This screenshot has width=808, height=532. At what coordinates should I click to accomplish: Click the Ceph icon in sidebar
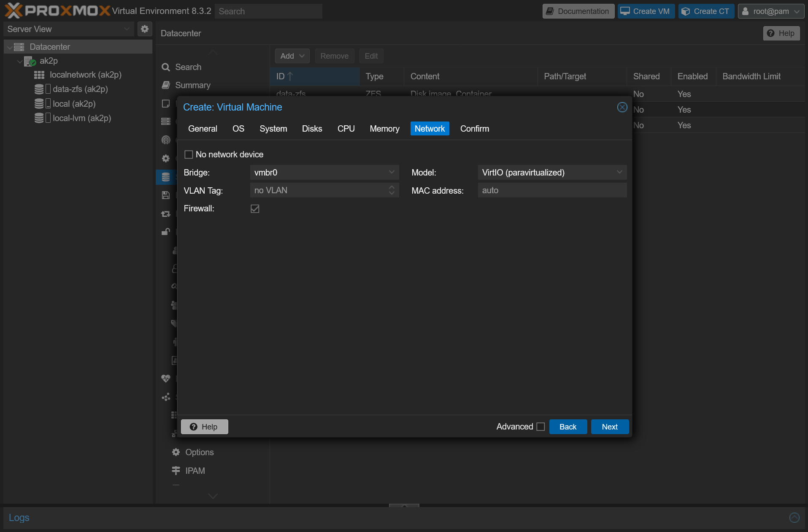[166, 140]
